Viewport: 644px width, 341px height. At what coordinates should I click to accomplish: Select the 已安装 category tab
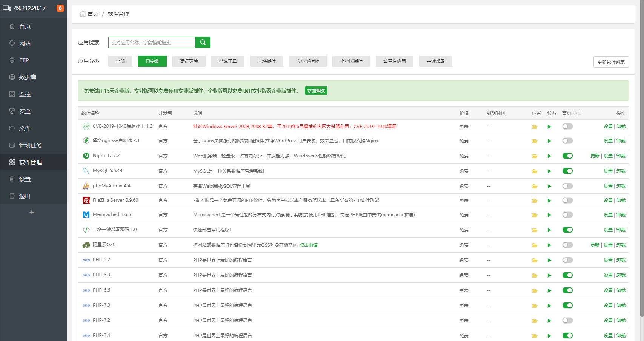pyautogui.click(x=152, y=61)
